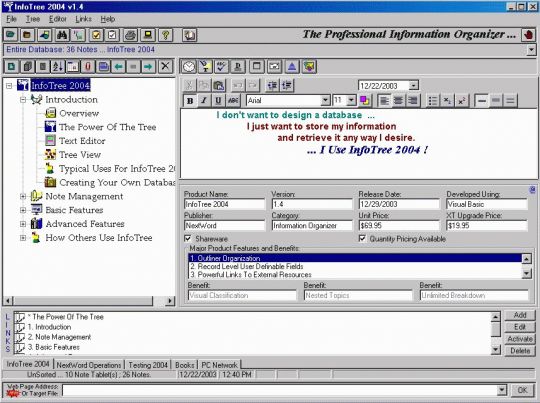Click the black X delete icon
Screen dimensions: 540x403
click(165, 66)
